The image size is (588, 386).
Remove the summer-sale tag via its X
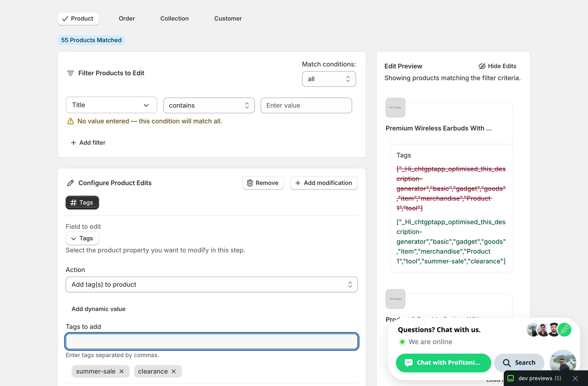coord(122,371)
